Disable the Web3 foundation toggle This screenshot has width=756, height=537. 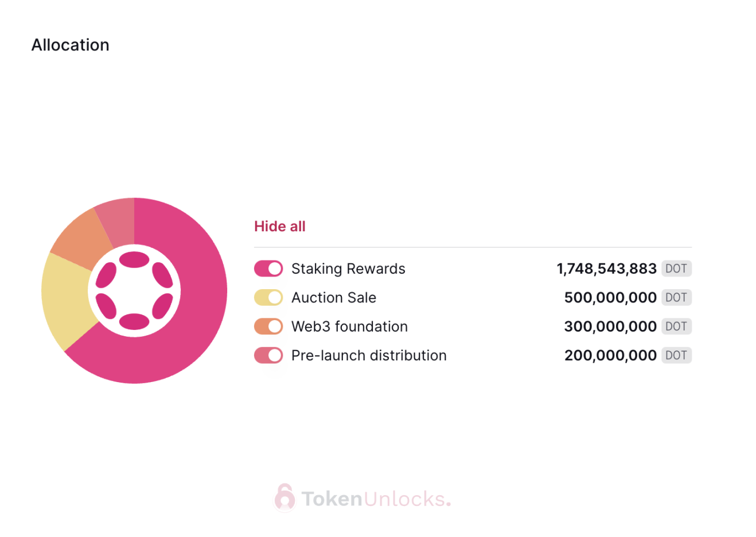(268, 326)
